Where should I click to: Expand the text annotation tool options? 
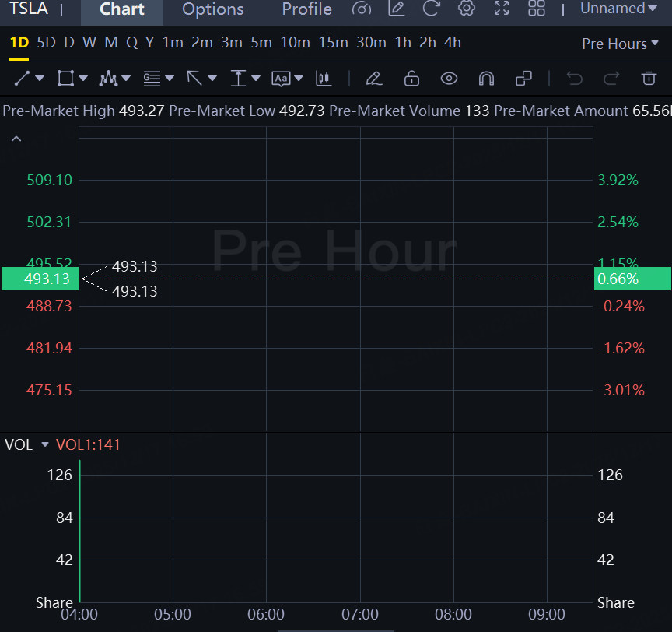click(x=299, y=78)
